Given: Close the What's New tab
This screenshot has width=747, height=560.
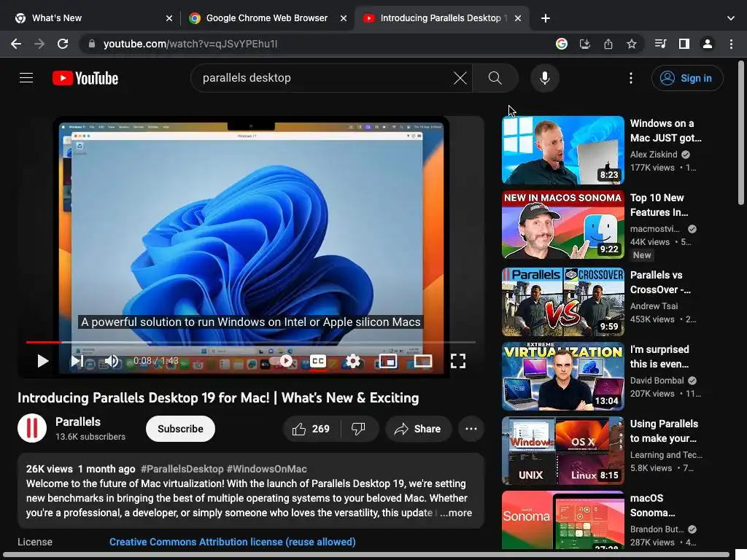Looking at the screenshot, I should pyautogui.click(x=169, y=18).
